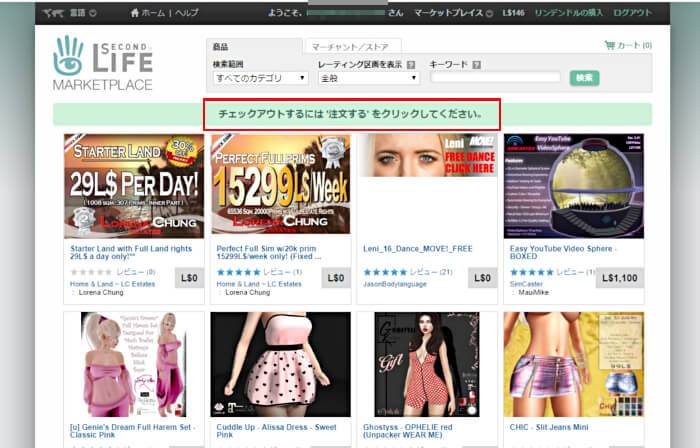Screen dimensions: 700x448
Task: Click L$0 price button for Leni dance
Action: tap(483, 278)
